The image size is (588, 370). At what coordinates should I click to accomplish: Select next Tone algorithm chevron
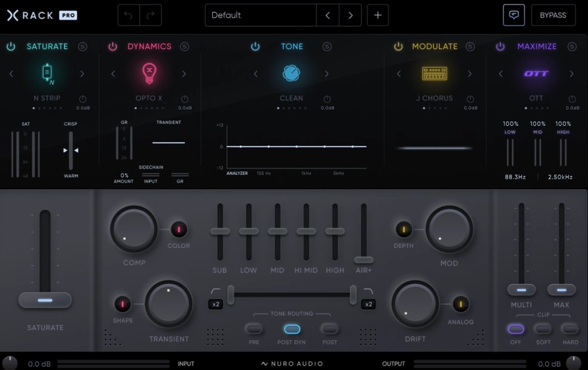(326, 74)
